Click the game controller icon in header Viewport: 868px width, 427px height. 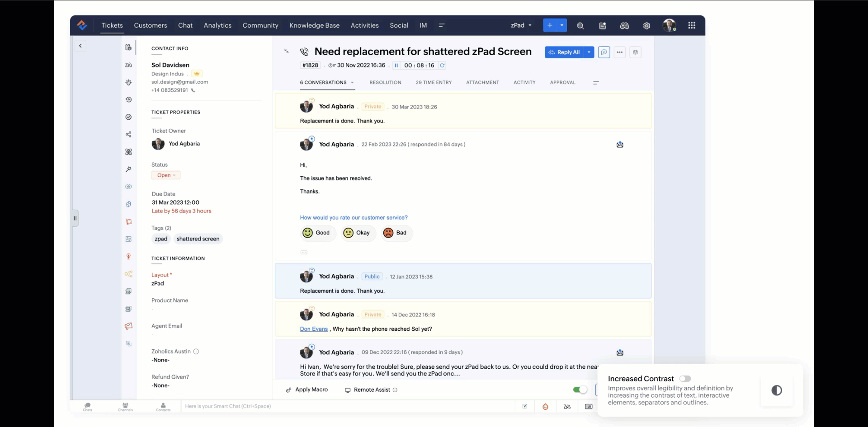[x=624, y=26]
